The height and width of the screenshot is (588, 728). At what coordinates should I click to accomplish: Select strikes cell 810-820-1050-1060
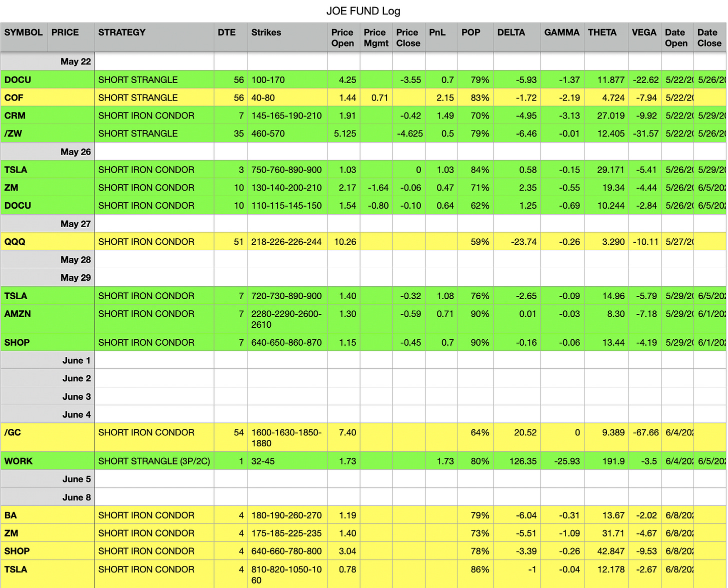[x=287, y=574]
